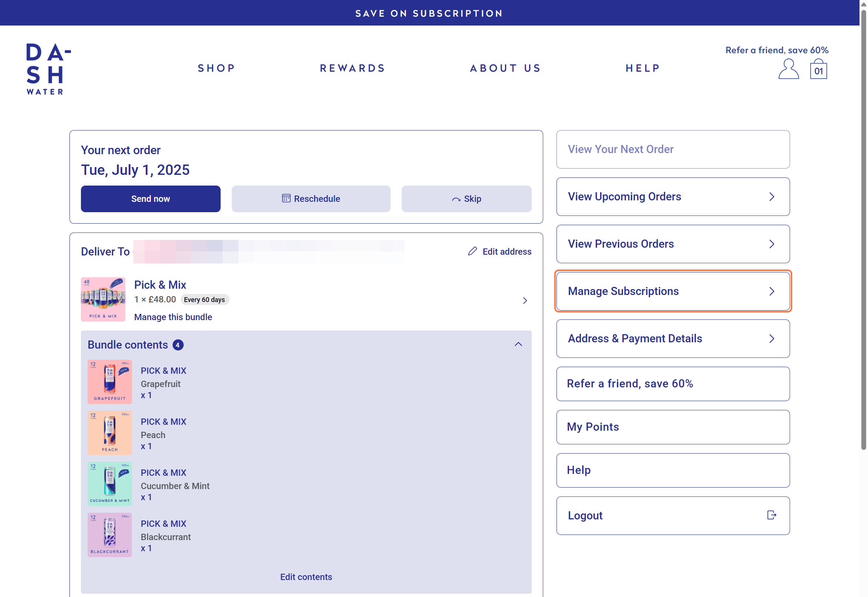This screenshot has width=868, height=597.
Task: Click the Logout sidebar item
Action: tap(673, 515)
